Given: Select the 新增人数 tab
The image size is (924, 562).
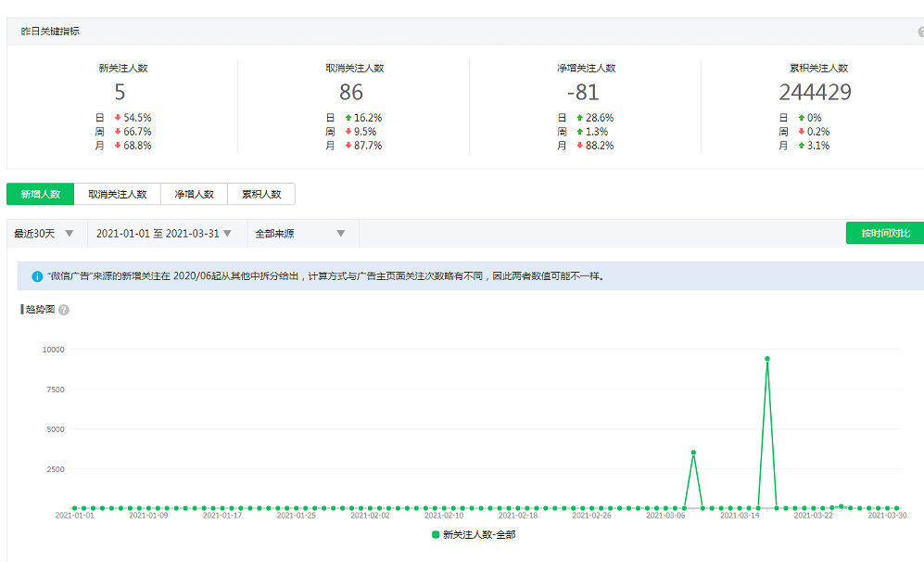Looking at the screenshot, I should [x=41, y=194].
